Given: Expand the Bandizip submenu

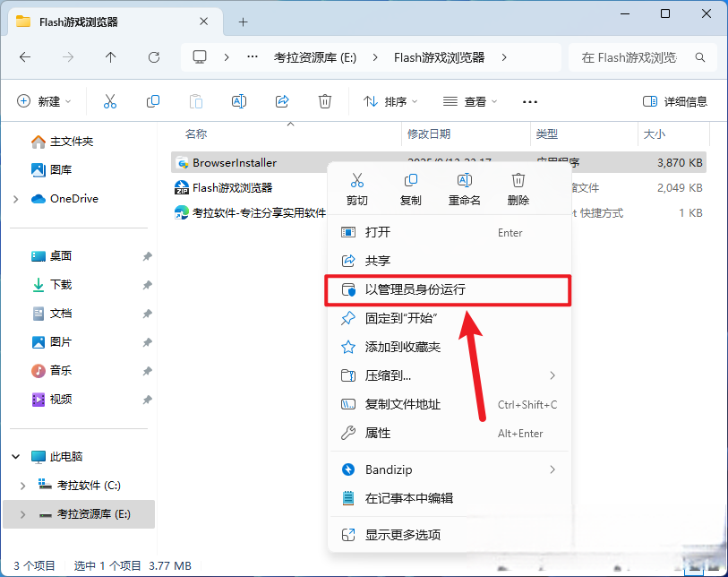Looking at the screenshot, I should [x=552, y=469].
